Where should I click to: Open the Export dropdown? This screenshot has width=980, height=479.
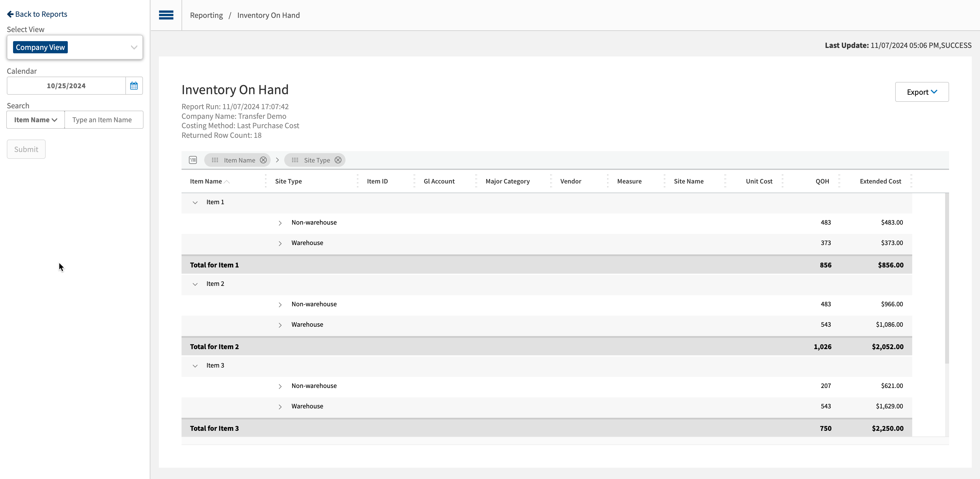[x=921, y=92]
